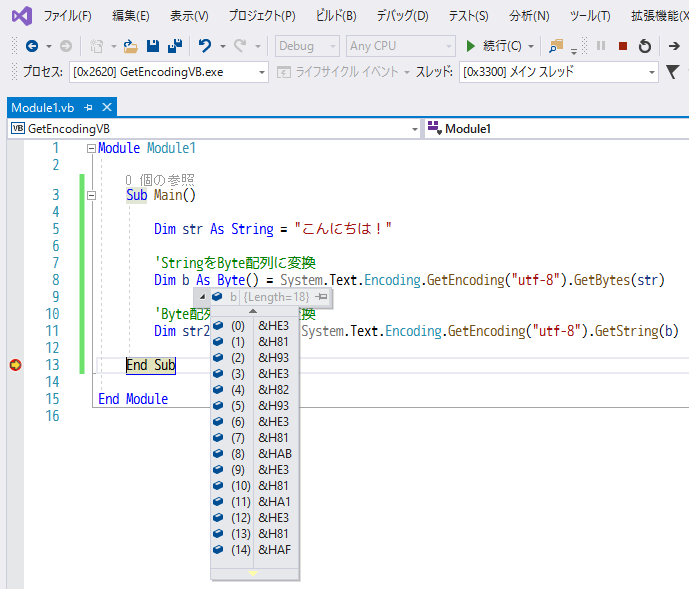
Task: Navigate backward with the back arrow
Action: [32, 46]
